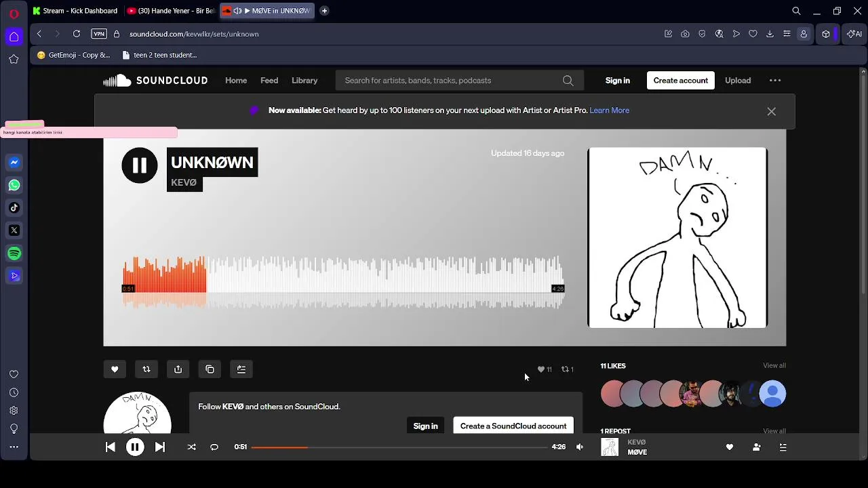Open TikTok in the Opera sidebar

[x=14, y=208]
